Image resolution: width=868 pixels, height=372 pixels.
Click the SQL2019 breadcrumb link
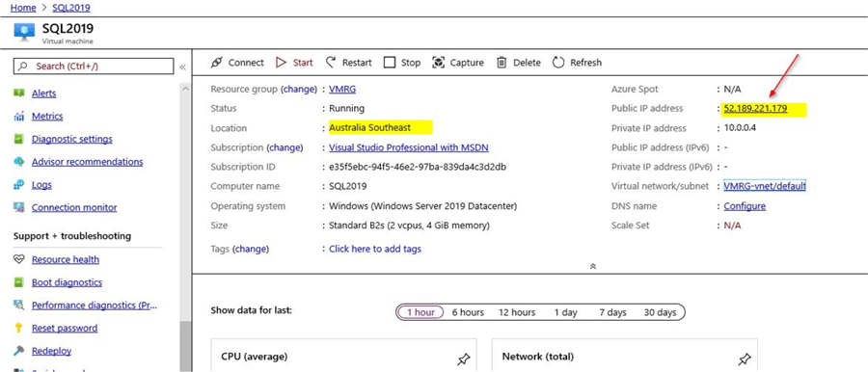point(71,8)
